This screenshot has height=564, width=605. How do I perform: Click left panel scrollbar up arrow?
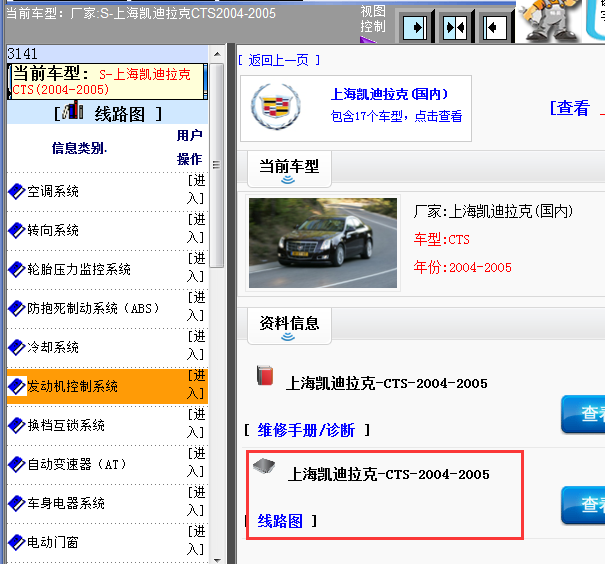point(217,54)
